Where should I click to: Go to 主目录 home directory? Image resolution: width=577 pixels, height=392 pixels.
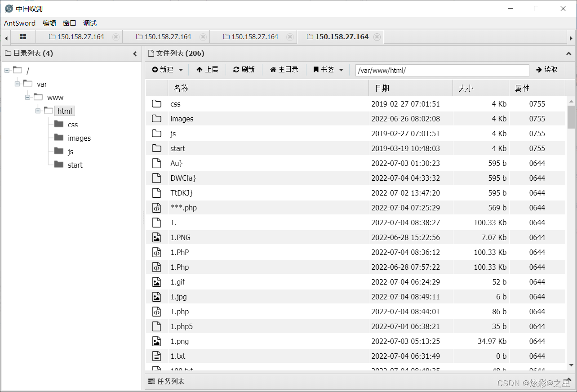284,70
